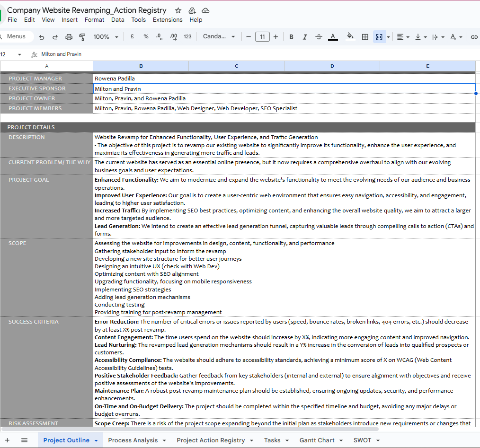Activate paint format tool
480x448 pixels.
82,37
